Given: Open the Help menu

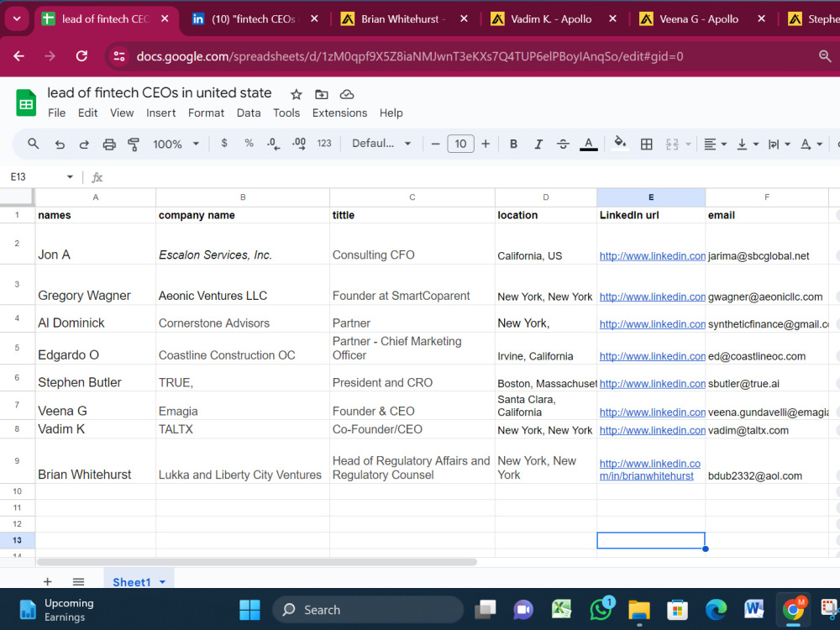Looking at the screenshot, I should click(x=391, y=113).
